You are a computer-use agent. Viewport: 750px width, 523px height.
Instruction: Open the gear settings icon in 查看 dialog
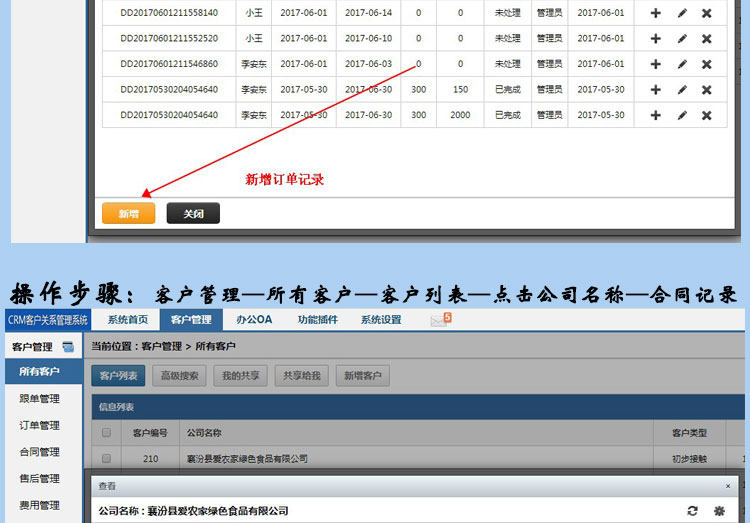(x=719, y=511)
